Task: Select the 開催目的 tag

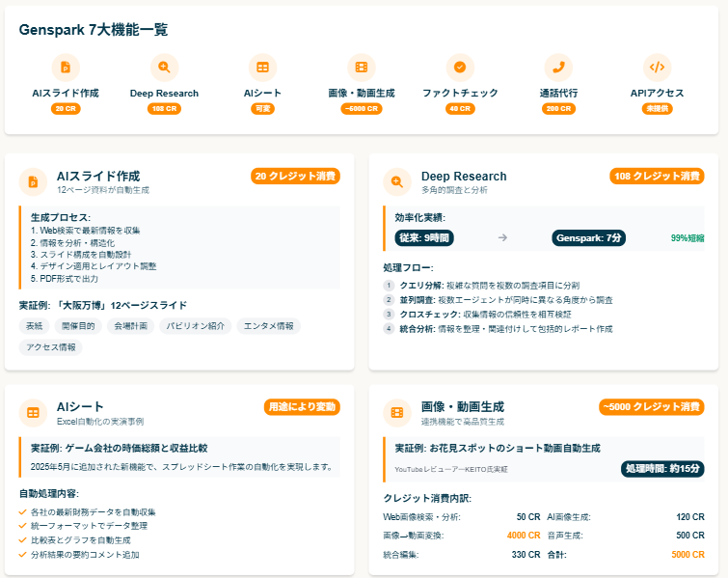Action: tap(78, 326)
